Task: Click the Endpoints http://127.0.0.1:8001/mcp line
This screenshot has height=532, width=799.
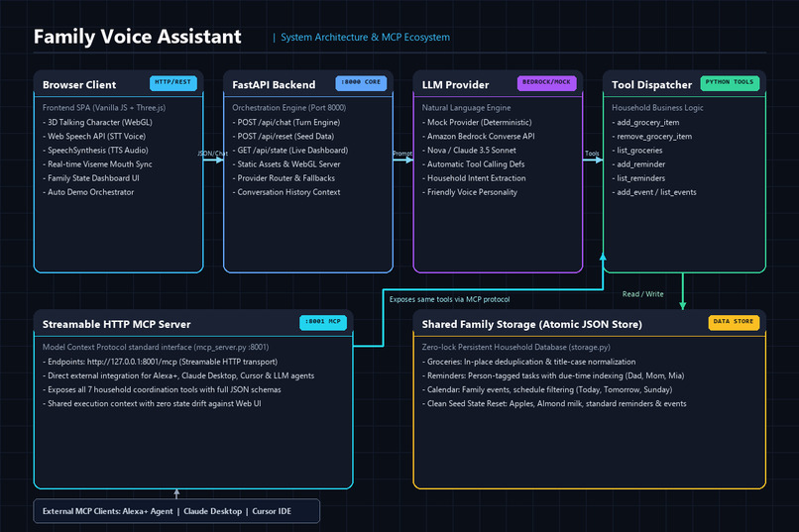Action: coord(160,362)
